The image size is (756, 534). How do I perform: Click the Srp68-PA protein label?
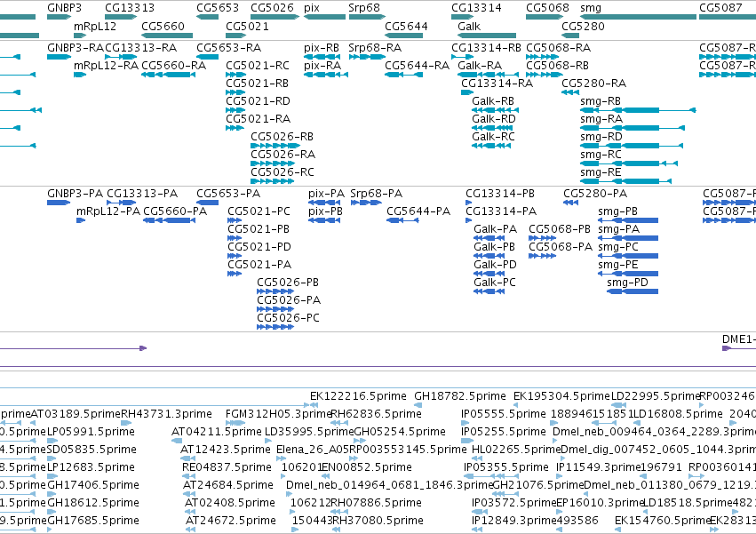click(377, 194)
